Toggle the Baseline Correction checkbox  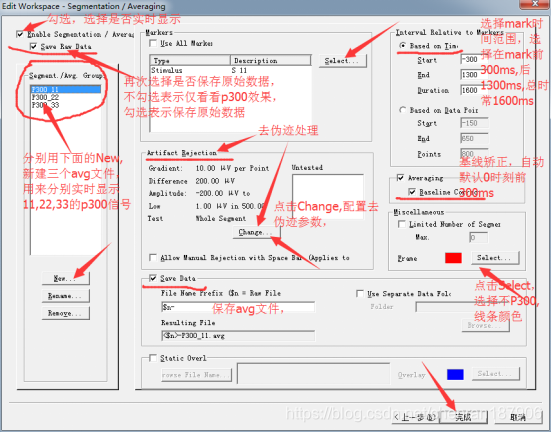pyautogui.click(x=412, y=192)
